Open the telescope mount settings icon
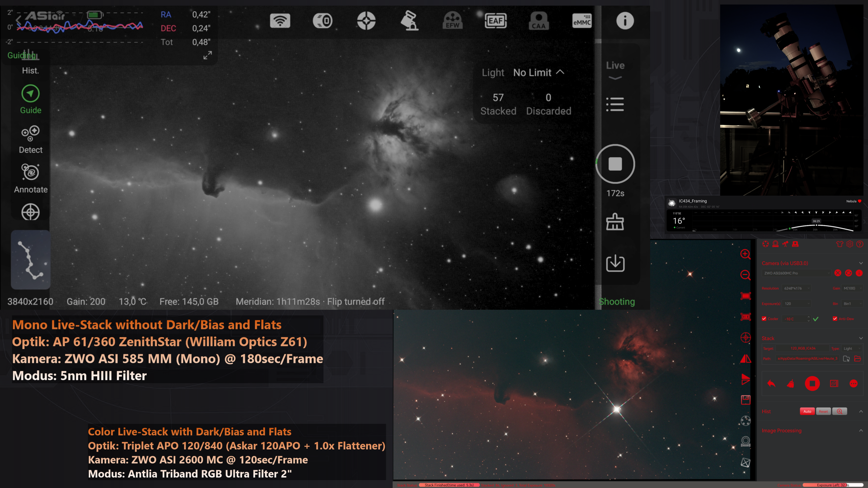The height and width of the screenshot is (488, 868). pyautogui.click(x=409, y=21)
